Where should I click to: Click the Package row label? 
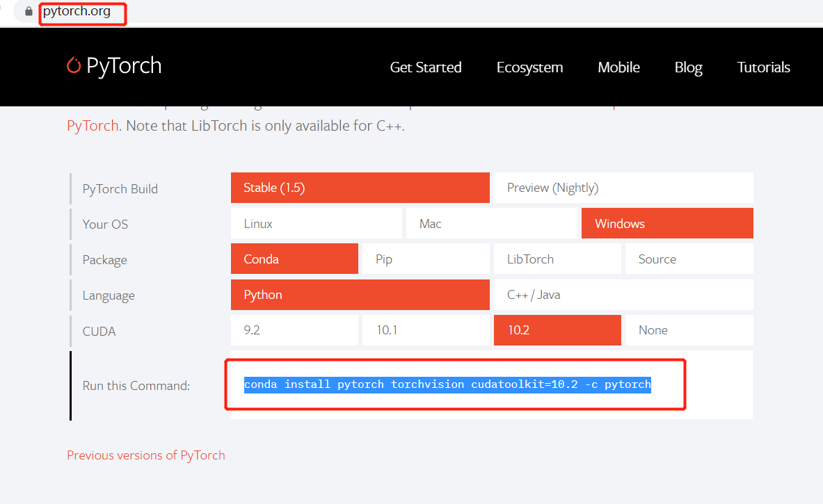point(104,260)
